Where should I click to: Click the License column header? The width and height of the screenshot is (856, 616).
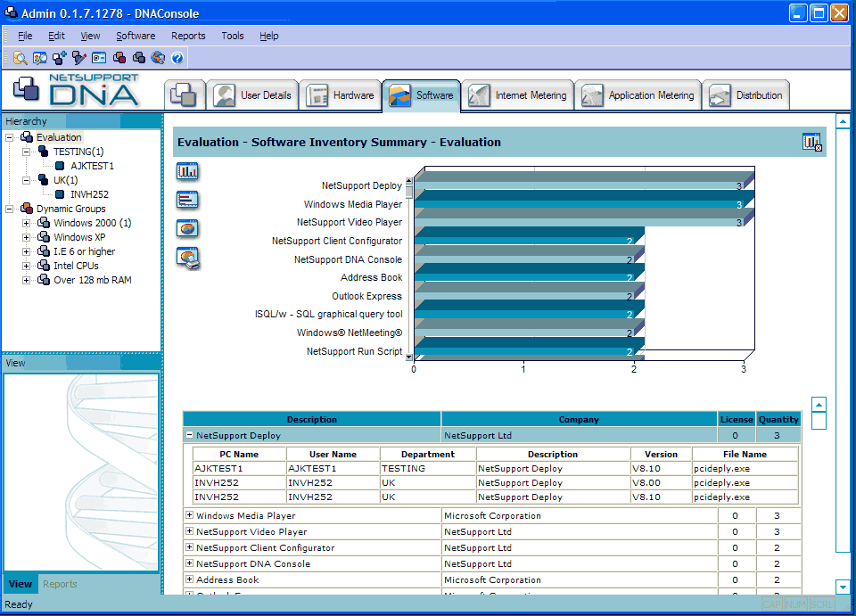click(737, 420)
